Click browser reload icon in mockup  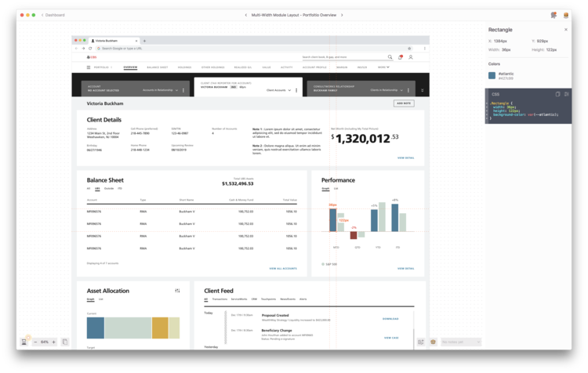point(90,49)
